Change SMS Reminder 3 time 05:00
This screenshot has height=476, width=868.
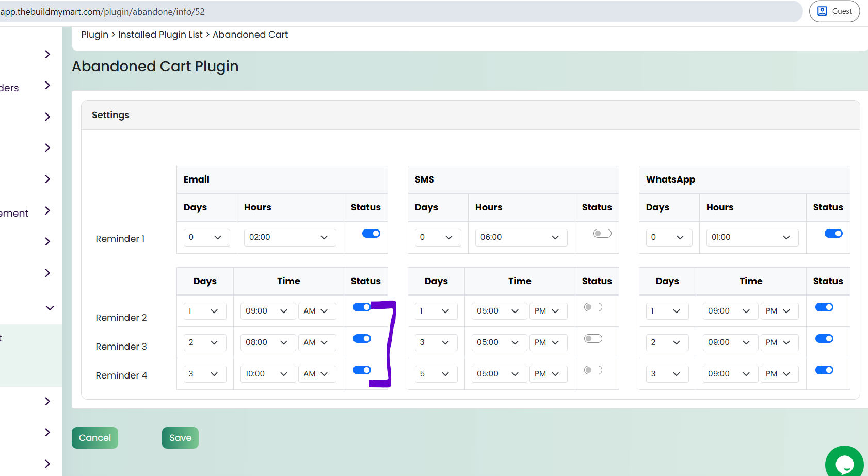coord(499,342)
